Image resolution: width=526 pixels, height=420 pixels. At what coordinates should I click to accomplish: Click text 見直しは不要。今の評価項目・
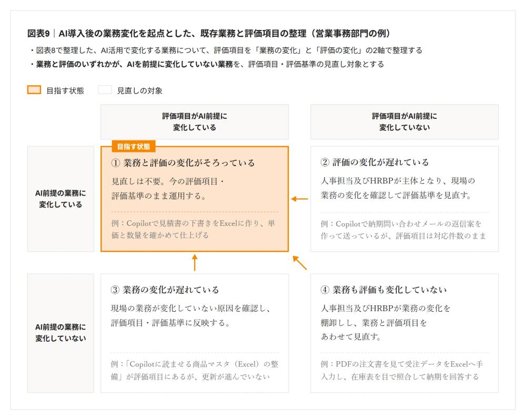(x=168, y=181)
